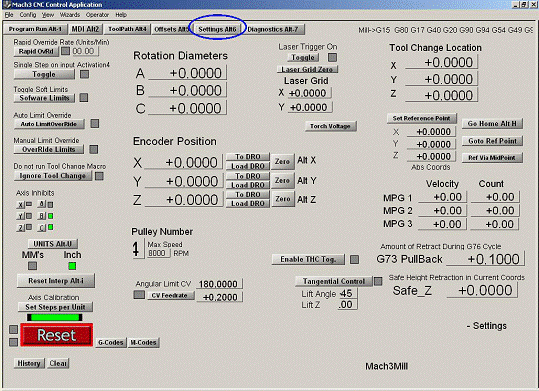Click the Laser Trigger On LED
Viewport: 539px width, 391px height.
[332, 57]
